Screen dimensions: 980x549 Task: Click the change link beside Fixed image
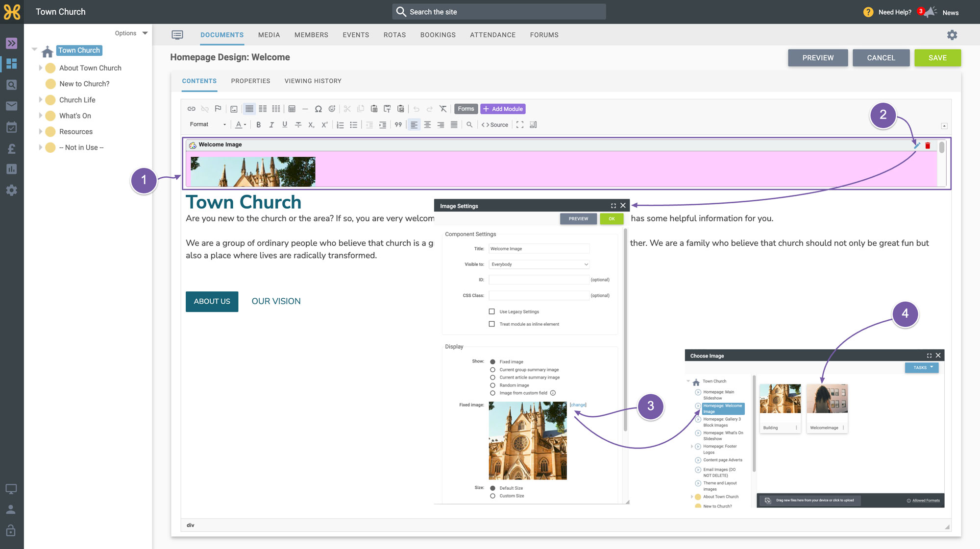578,405
